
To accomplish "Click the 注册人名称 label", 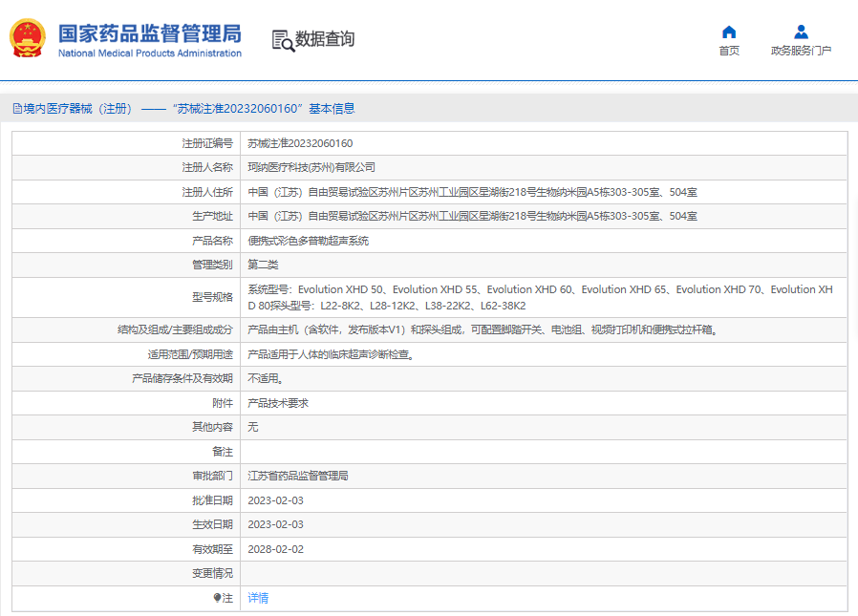I will [x=207, y=167].
